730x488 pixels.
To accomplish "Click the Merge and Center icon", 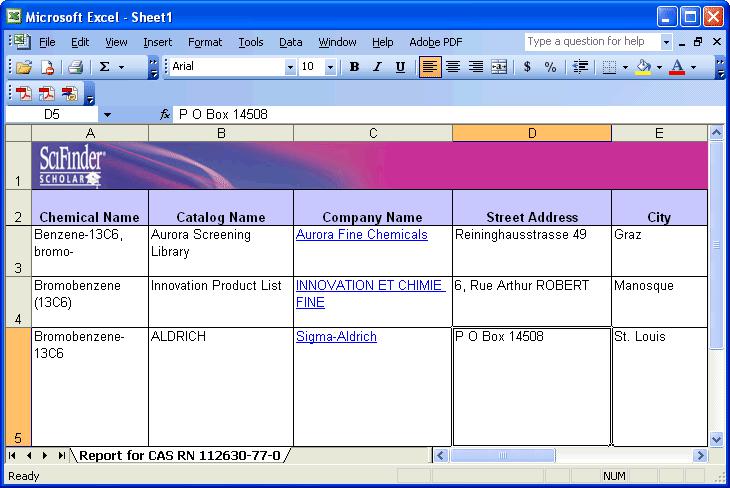I will 499,67.
